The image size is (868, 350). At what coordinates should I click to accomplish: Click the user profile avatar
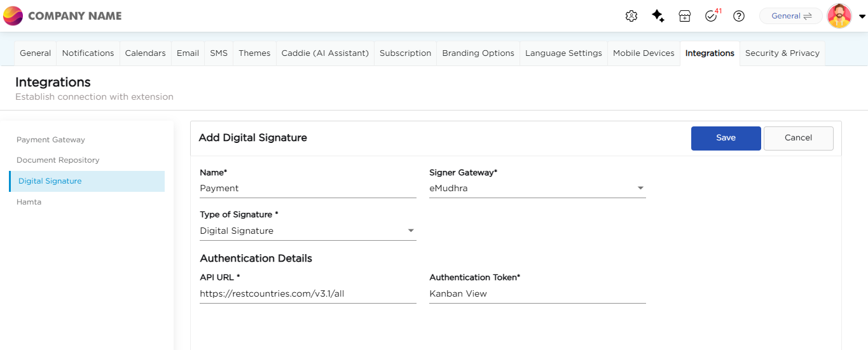pyautogui.click(x=839, y=17)
